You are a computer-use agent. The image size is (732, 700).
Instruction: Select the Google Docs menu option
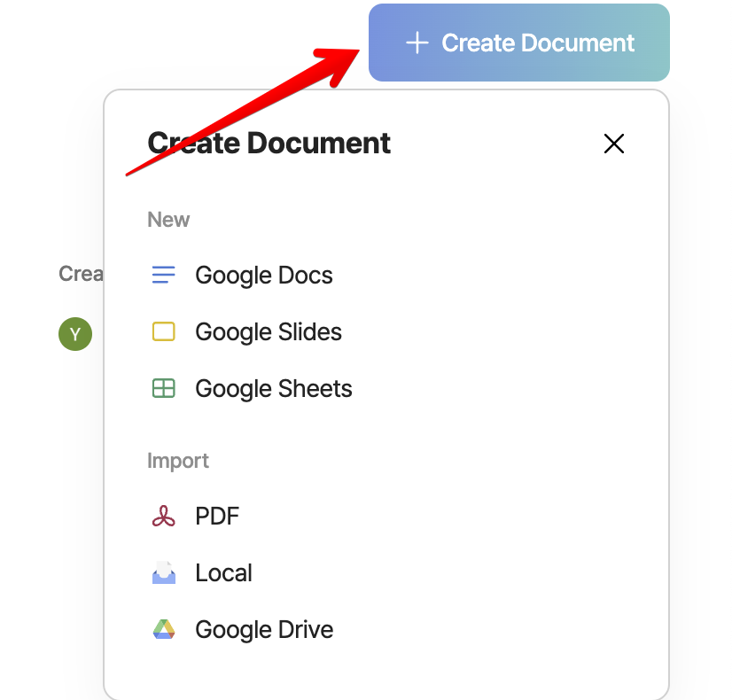point(263,276)
